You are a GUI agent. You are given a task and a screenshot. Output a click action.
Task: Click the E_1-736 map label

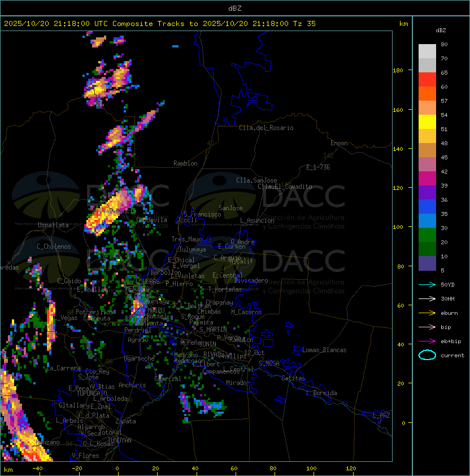coord(318,167)
